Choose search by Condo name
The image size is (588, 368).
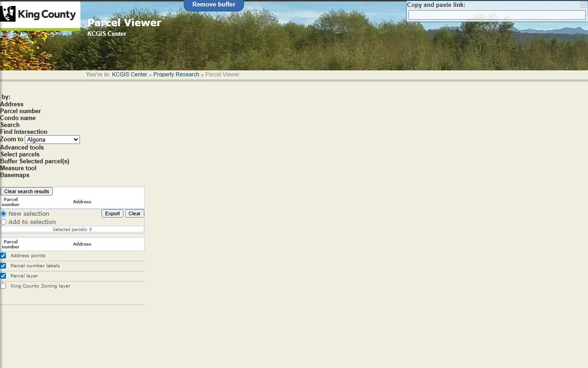coord(18,118)
